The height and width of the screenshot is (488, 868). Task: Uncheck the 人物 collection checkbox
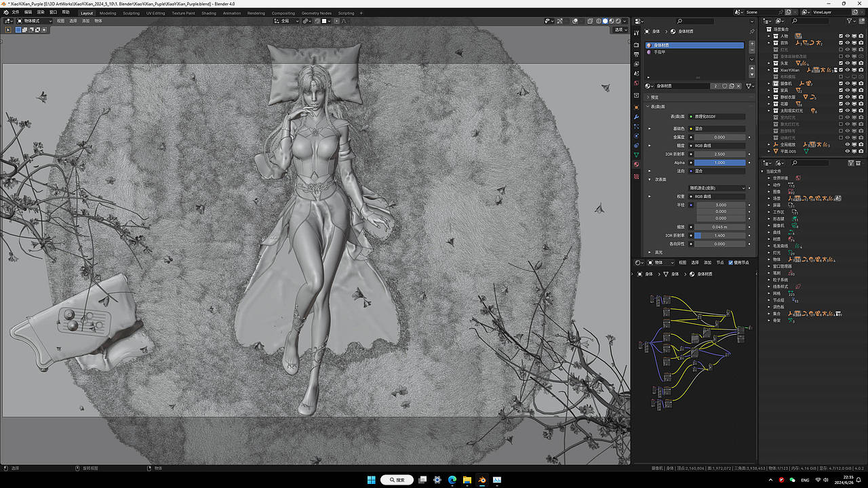tap(841, 36)
